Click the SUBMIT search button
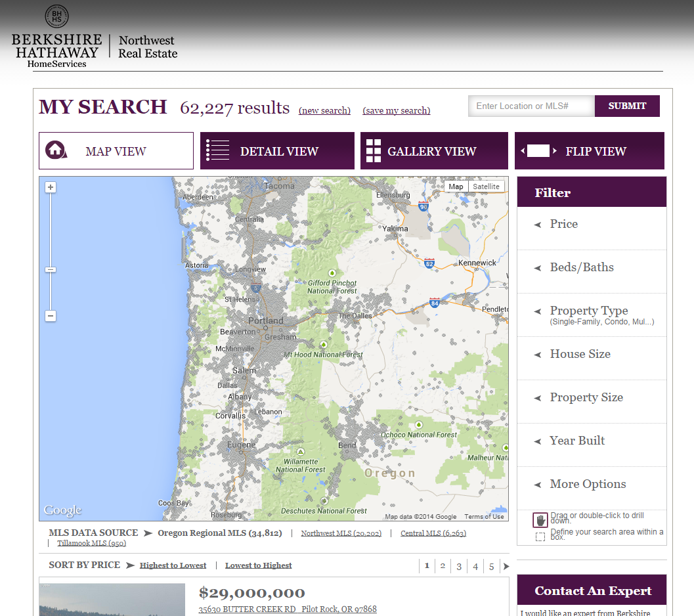 coord(627,106)
